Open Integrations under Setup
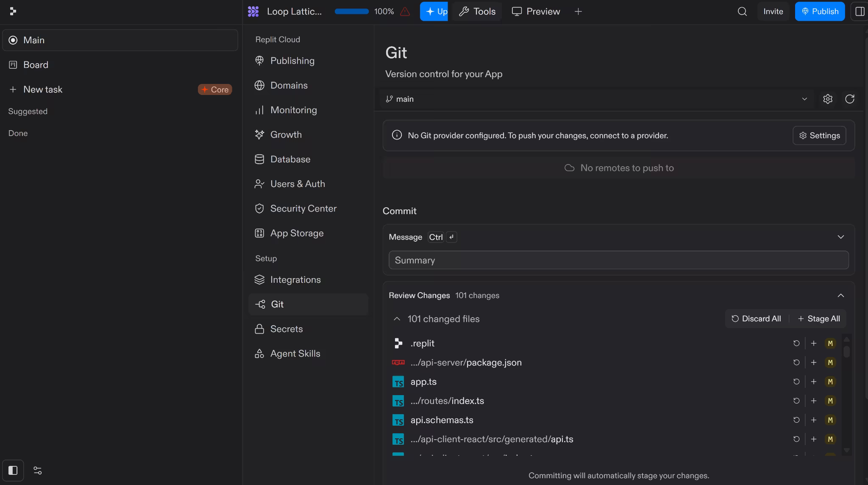Viewport: 868px width, 485px height. point(308,280)
